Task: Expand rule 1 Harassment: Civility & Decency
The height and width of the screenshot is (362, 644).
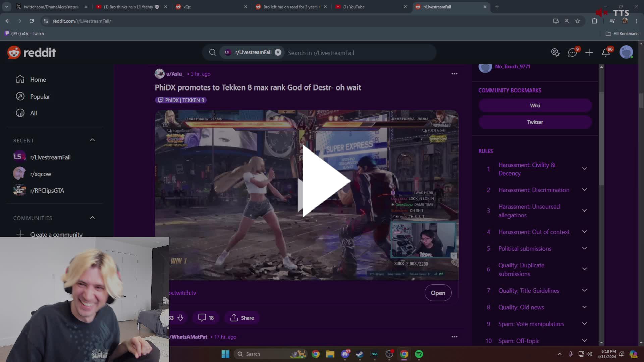Action: [x=584, y=169]
